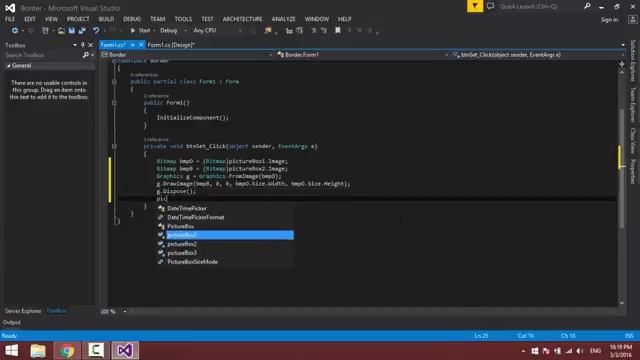Screen dimensions: 640x360
Task: Click the network signal icon in tray
Action: coord(569,351)
